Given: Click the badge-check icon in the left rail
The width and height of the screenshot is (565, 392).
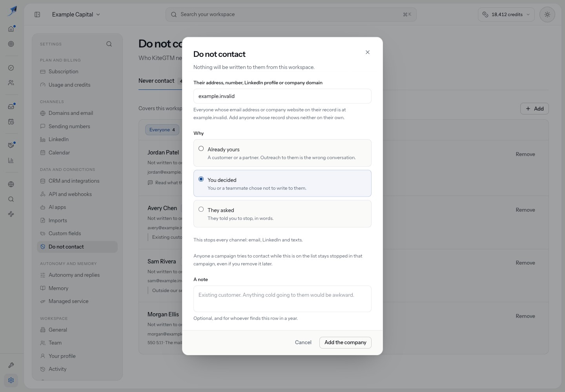Looking at the screenshot, I should click(11, 68).
